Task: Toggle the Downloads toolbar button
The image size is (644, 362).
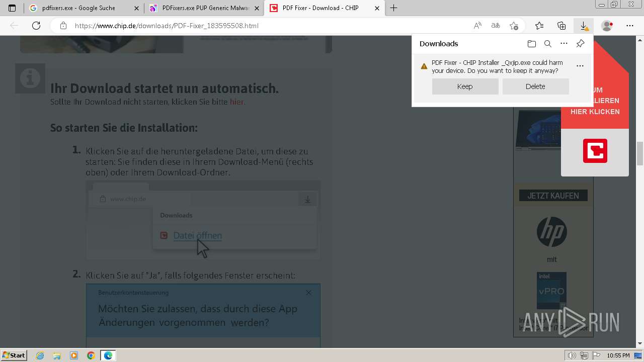Action: click(x=584, y=26)
